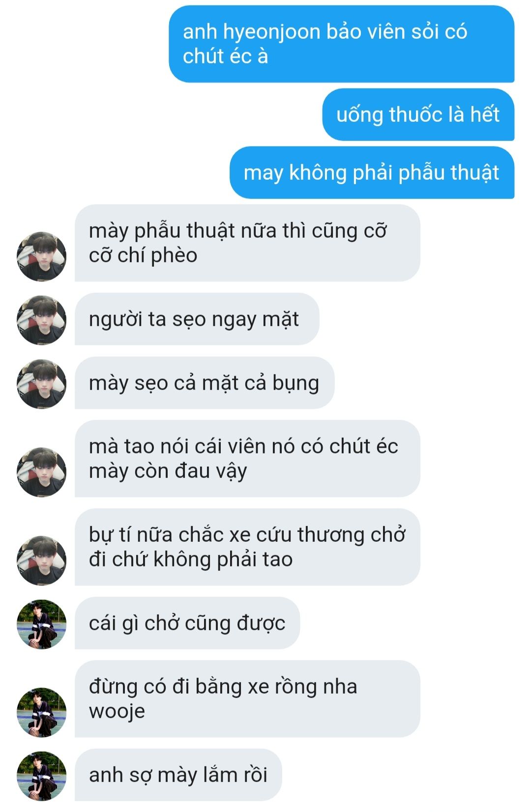Select the 'uống thuốc là hết' message
The height and width of the screenshot is (812, 531).
[x=418, y=114]
